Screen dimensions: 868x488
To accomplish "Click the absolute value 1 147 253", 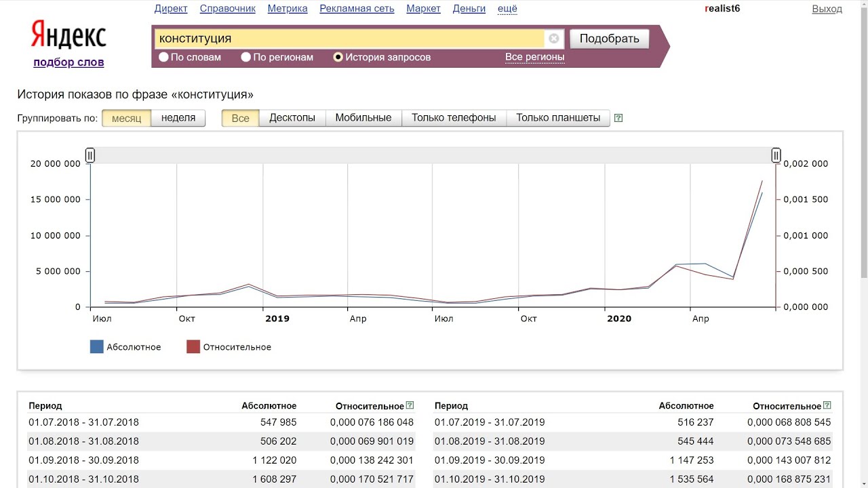I will tap(691, 460).
